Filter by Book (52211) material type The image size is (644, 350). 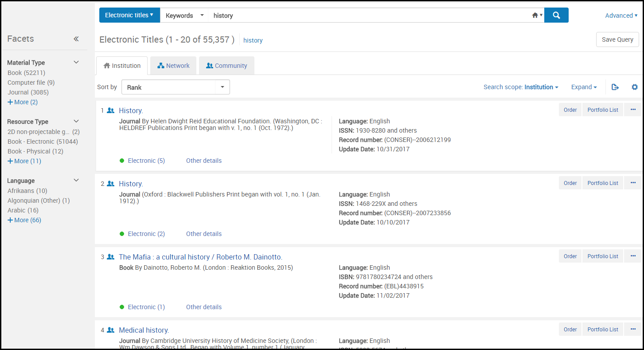27,73
